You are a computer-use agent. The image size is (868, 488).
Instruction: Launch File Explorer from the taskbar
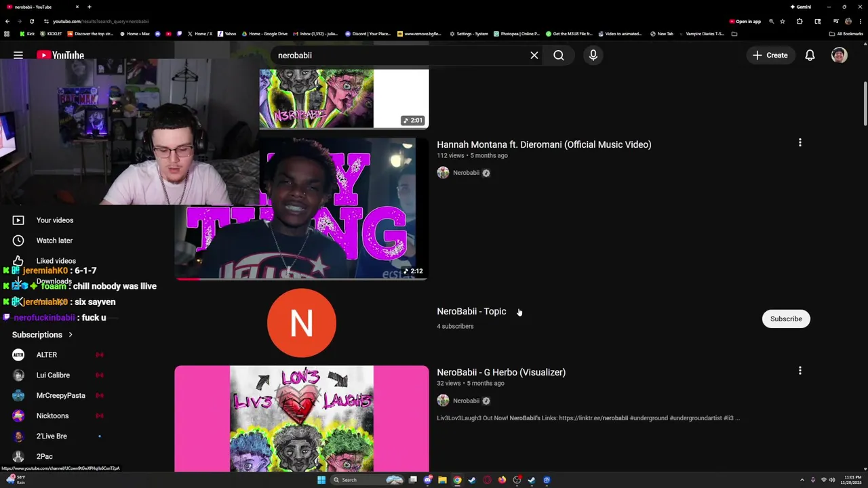(442, 480)
